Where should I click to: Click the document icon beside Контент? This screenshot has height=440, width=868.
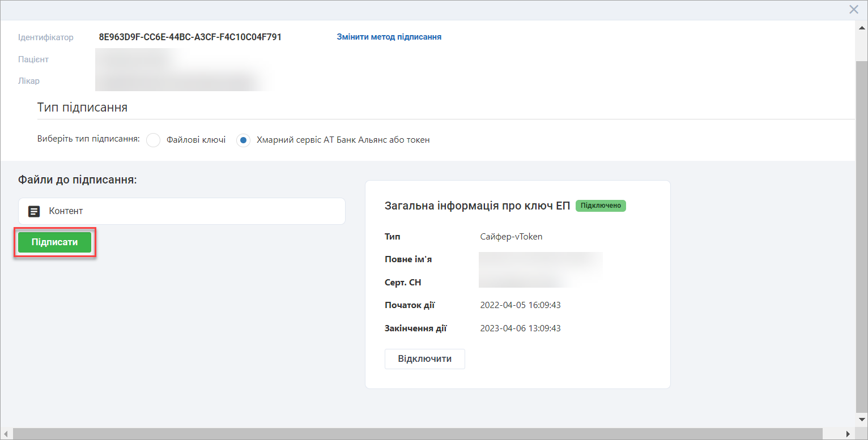click(34, 211)
